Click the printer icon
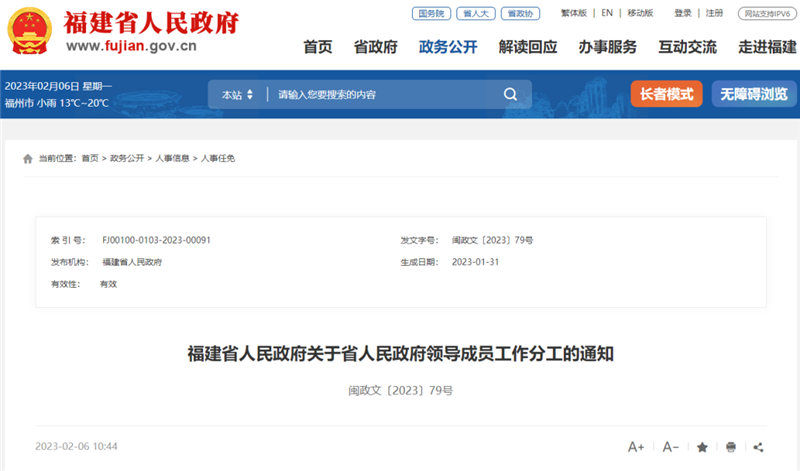Viewport: 800px width, 471px height. (x=731, y=447)
